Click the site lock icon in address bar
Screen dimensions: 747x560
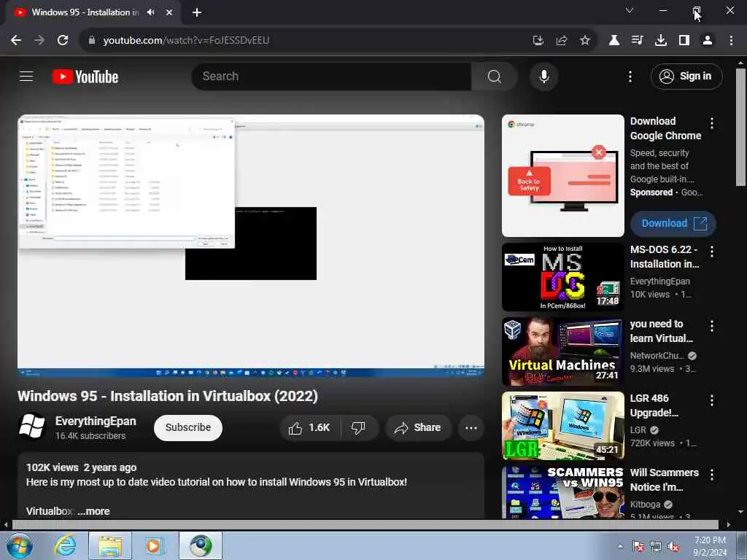click(x=92, y=41)
